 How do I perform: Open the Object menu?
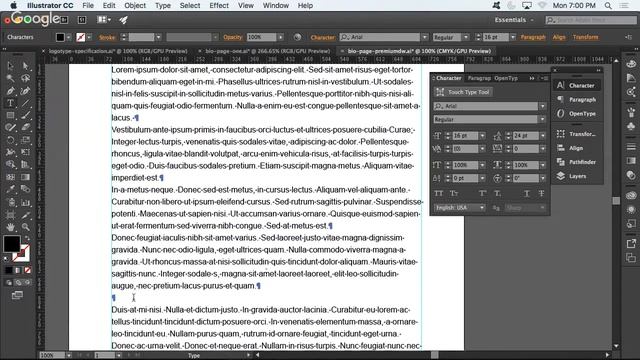click(x=135, y=5)
